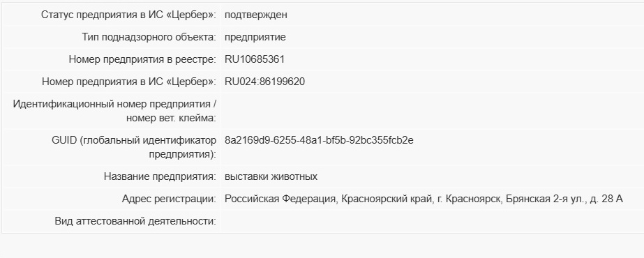This screenshot has width=644, height=258.
Task: Click the status value "подтвержден"
Action: (x=256, y=15)
